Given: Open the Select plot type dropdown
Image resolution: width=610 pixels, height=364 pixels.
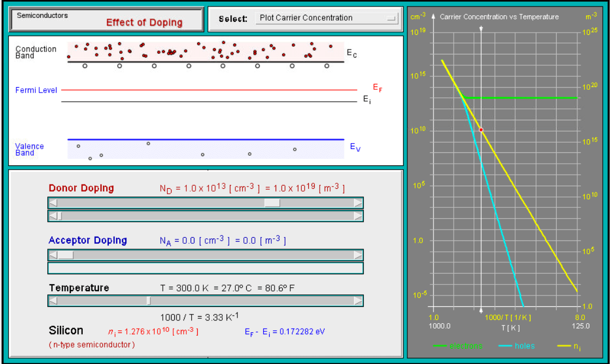Looking at the screenshot, I should point(391,18).
